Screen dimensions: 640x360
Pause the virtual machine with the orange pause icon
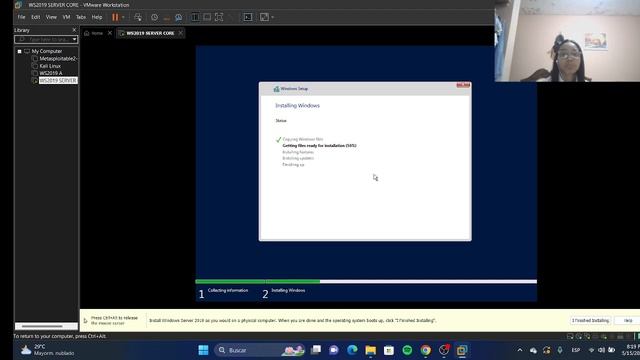(115, 17)
